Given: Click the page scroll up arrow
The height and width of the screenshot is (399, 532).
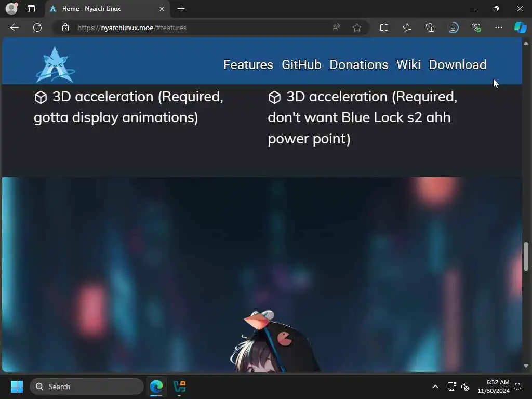Looking at the screenshot, I should coord(526,44).
